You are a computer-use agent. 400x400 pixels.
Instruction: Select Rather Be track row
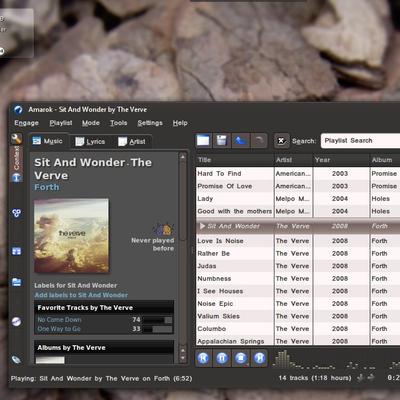click(x=298, y=253)
